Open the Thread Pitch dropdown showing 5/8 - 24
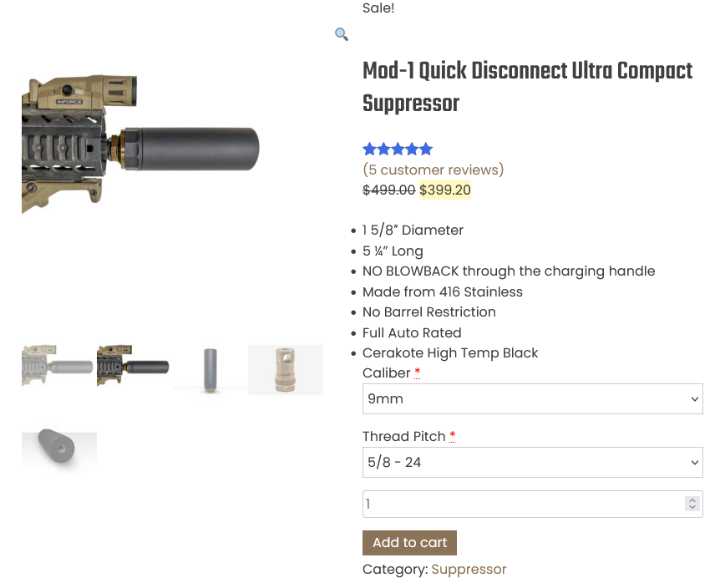Viewport: 720px width, 588px height. coord(532,462)
